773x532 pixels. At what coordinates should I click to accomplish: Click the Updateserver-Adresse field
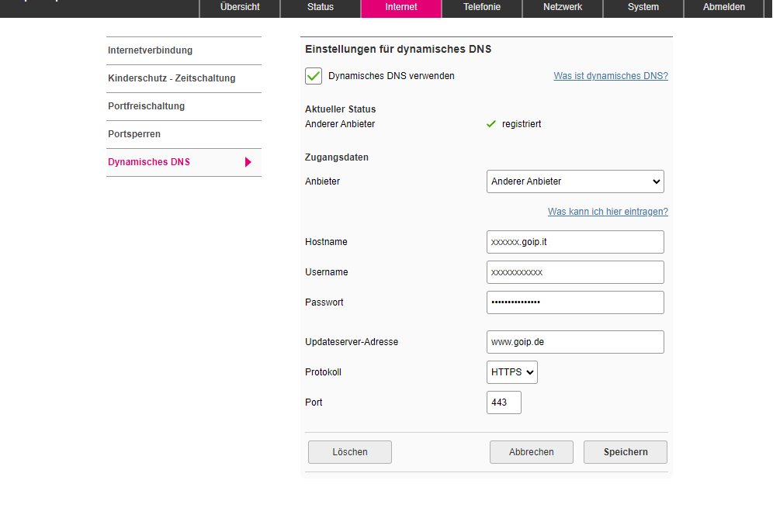pos(575,342)
